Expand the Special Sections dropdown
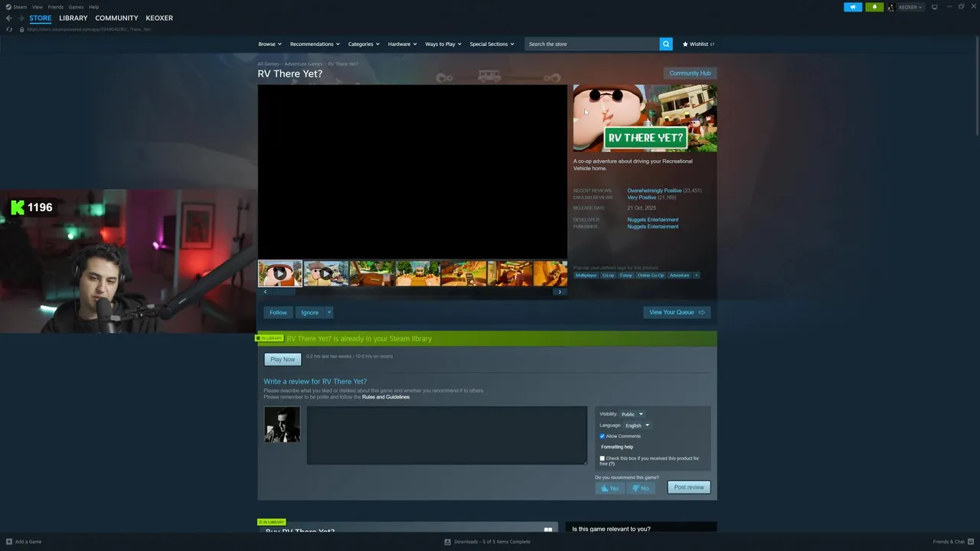Image resolution: width=980 pixels, height=551 pixels. (x=492, y=44)
